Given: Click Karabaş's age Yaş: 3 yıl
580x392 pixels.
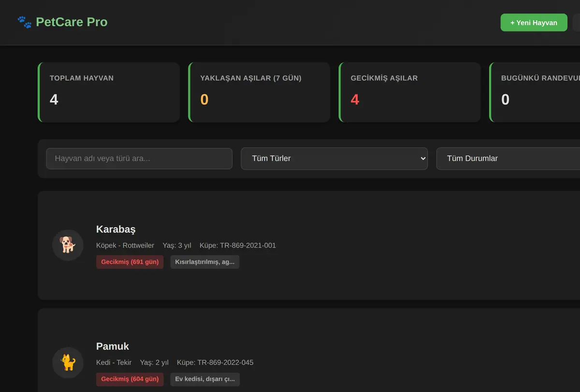Looking at the screenshot, I should 177,246.
